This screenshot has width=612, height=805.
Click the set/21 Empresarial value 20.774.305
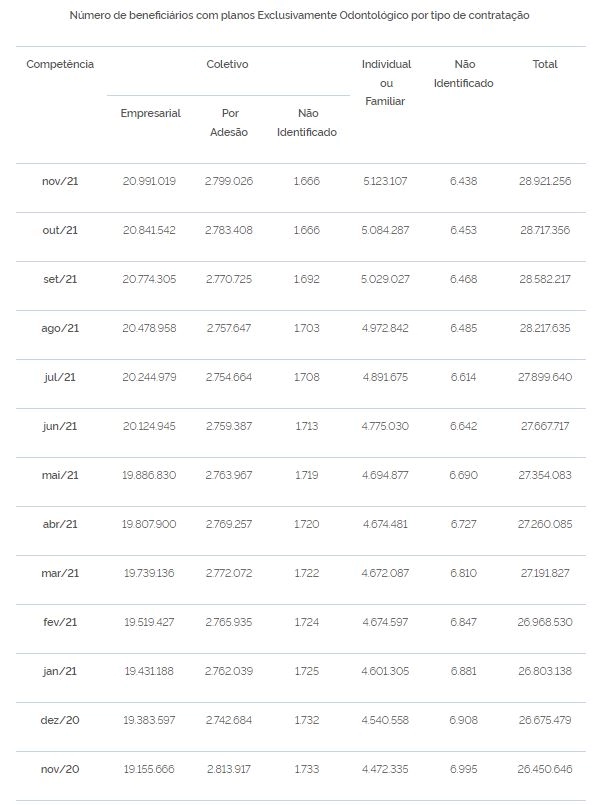coord(149,279)
